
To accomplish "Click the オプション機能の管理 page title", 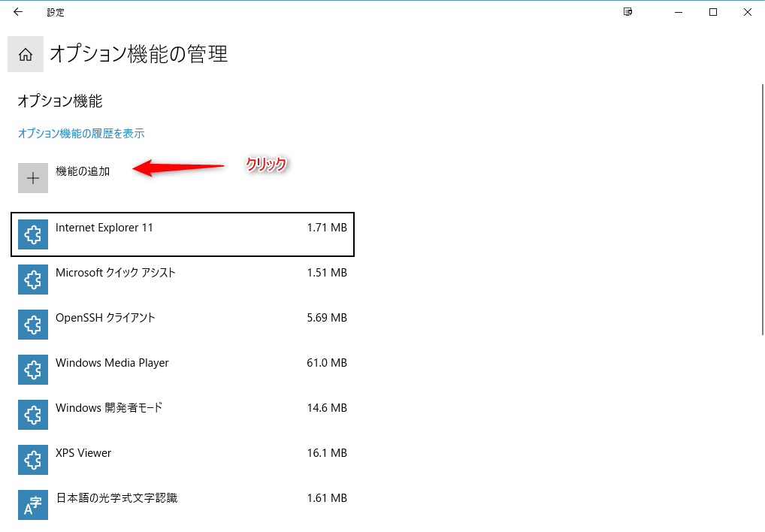I will (138, 53).
